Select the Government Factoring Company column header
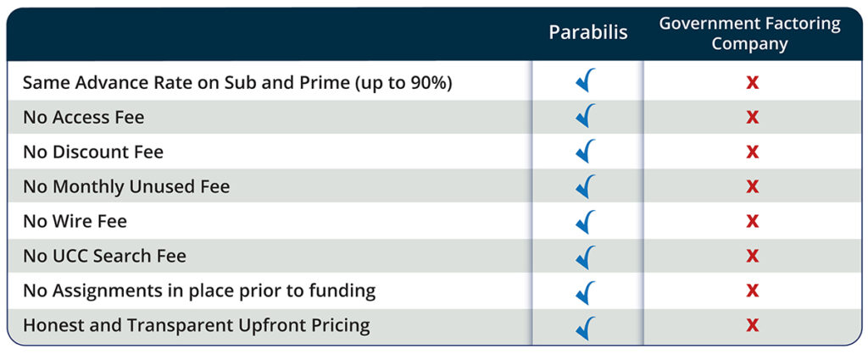 point(749,33)
